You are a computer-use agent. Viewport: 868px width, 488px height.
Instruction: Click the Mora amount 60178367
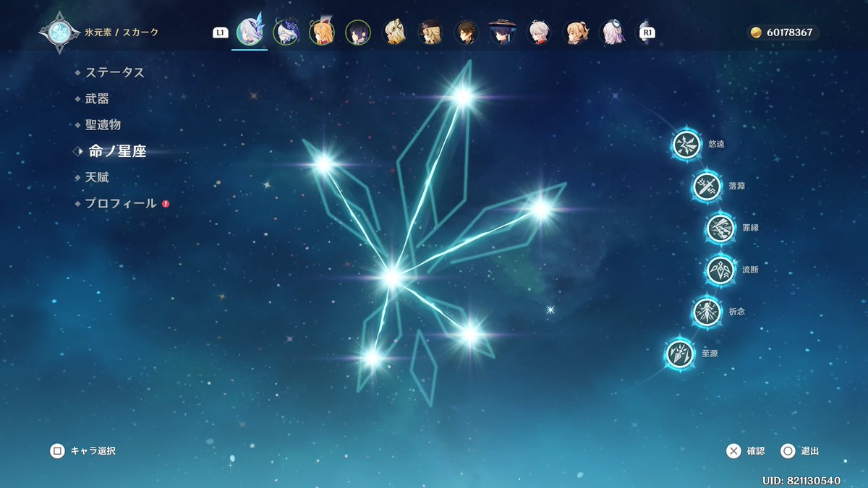pyautogui.click(x=790, y=33)
